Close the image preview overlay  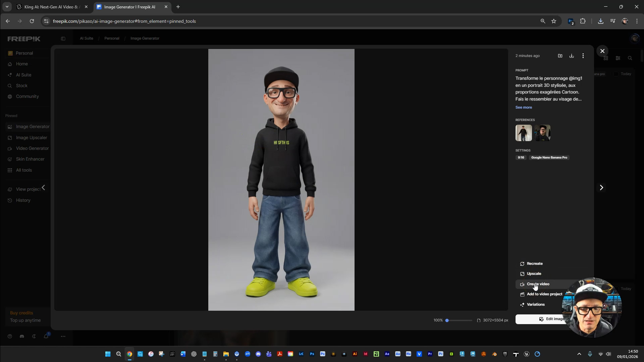(x=602, y=51)
